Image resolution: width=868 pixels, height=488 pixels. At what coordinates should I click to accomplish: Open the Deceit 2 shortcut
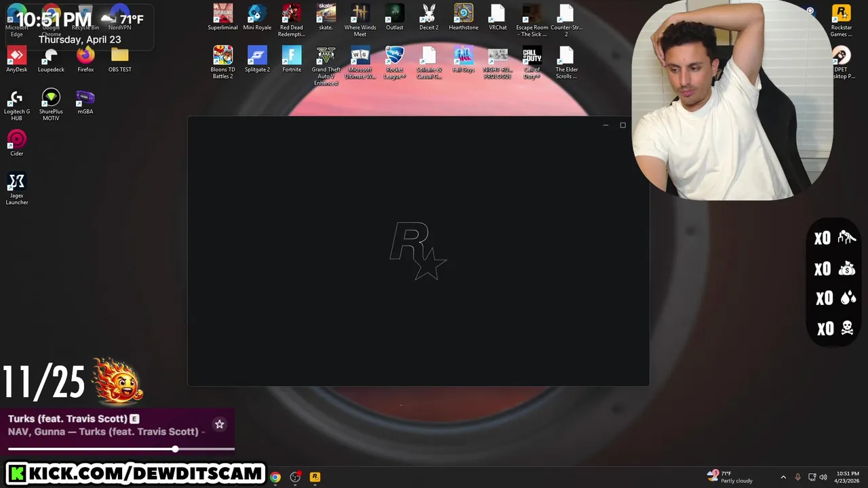pyautogui.click(x=429, y=18)
